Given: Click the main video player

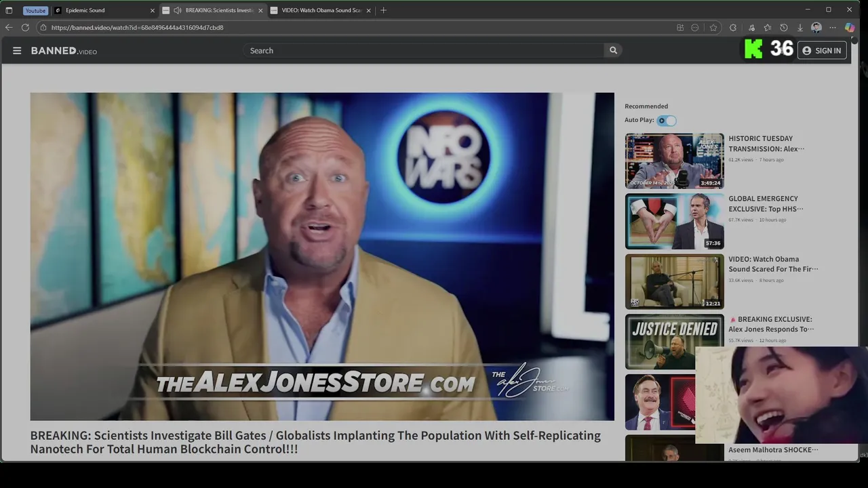Looking at the screenshot, I should [x=322, y=256].
